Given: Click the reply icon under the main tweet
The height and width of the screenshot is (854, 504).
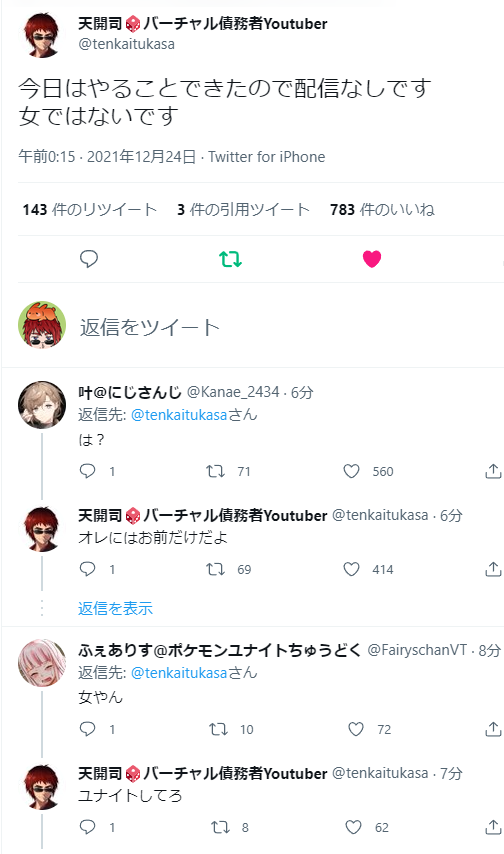Looking at the screenshot, I should [x=89, y=259].
